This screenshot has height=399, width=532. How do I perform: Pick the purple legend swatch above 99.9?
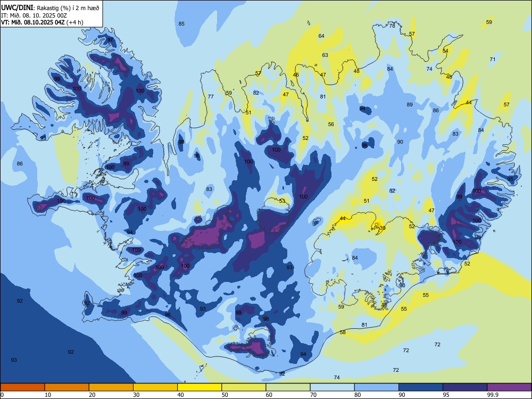pos(509,387)
